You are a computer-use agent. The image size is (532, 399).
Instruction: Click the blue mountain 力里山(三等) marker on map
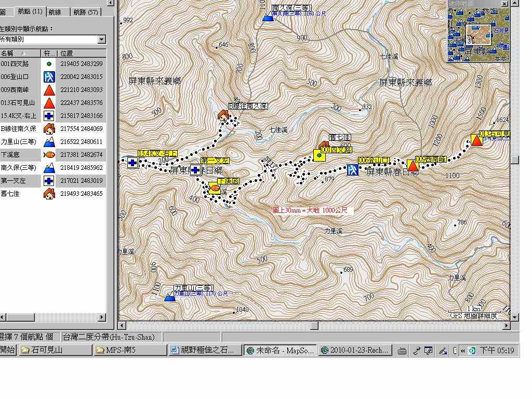pos(169,297)
